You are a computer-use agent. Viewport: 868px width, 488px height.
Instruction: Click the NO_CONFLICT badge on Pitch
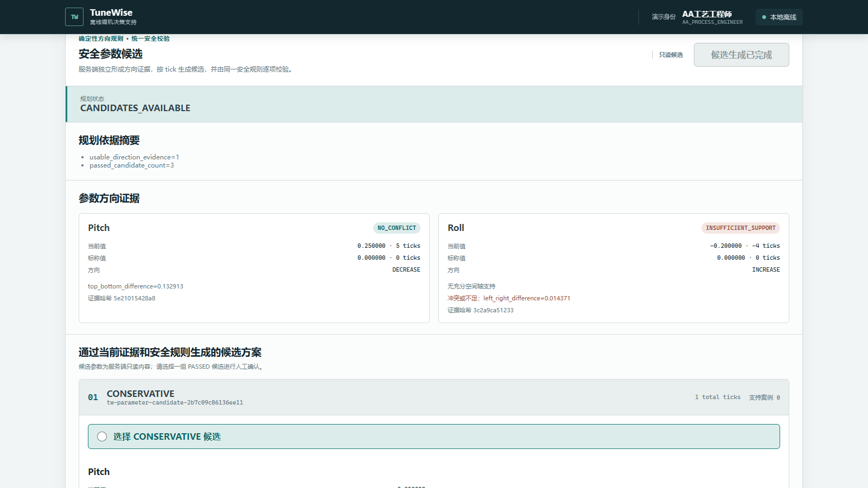(x=397, y=228)
